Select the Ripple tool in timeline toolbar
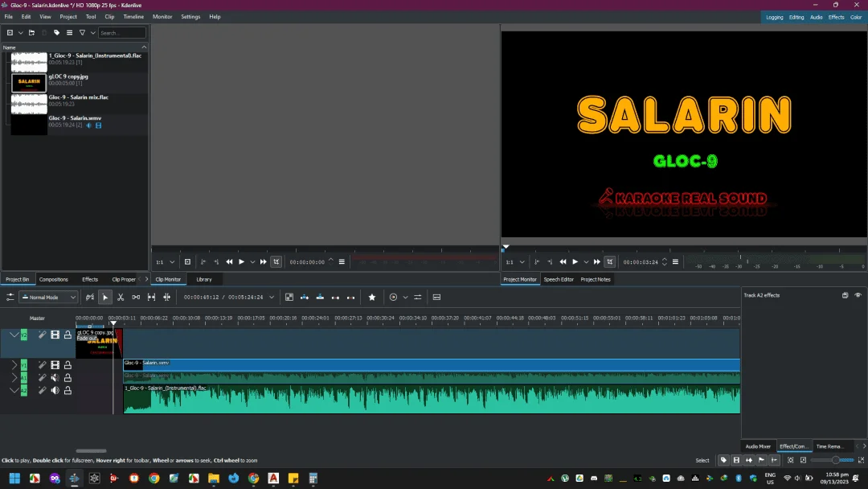868x489 pixels. point(166,298)
